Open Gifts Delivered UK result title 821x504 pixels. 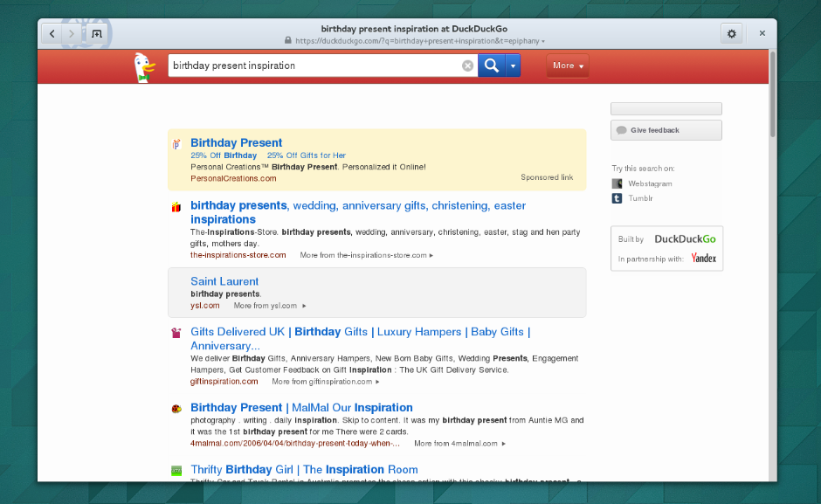[360, 338]
